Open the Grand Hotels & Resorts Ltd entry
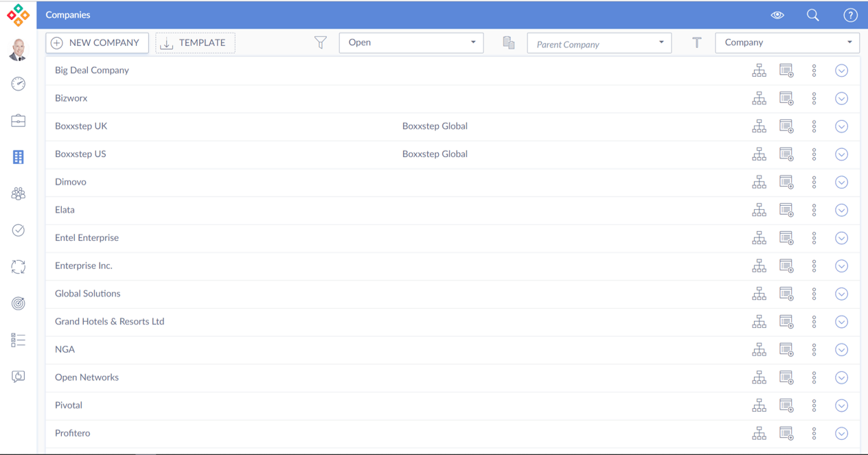The height and width of the screenshot is (455, 868). click(x=109, y=321)
